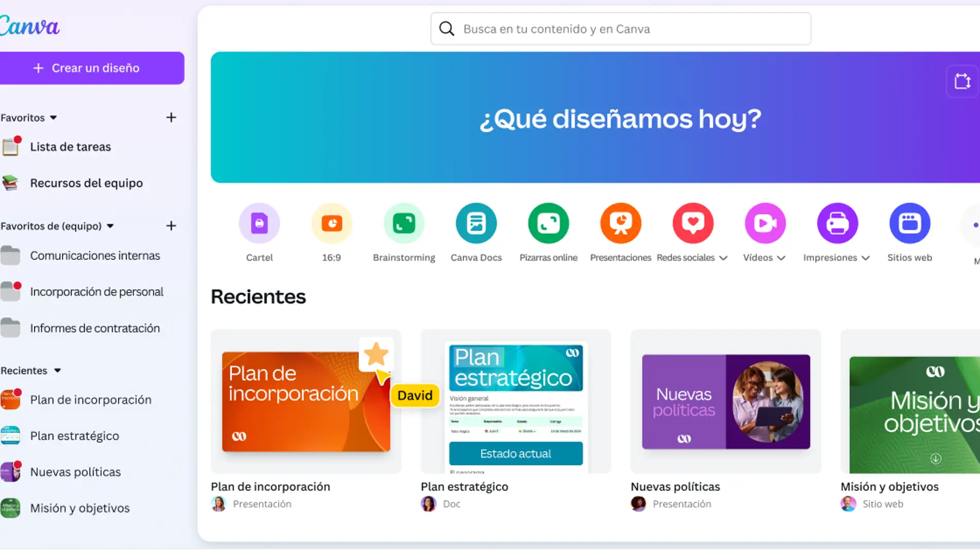Select the Pizarras online icon
The image size is (980, 551).
(x=548, y=223)
